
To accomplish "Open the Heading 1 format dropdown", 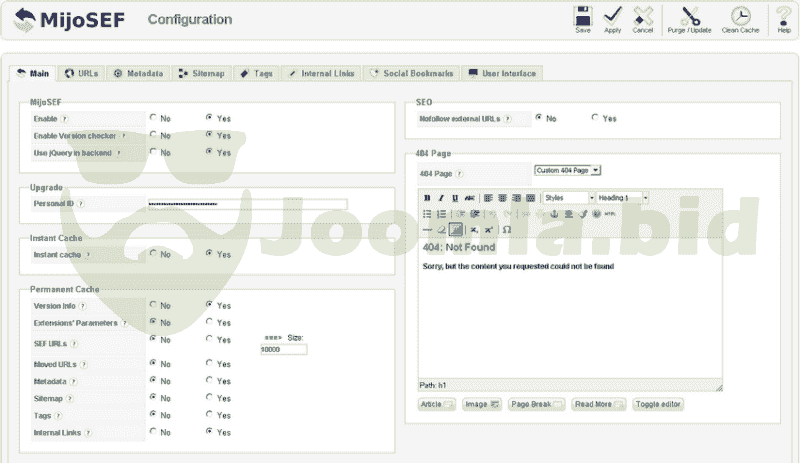I will (622, 198).
